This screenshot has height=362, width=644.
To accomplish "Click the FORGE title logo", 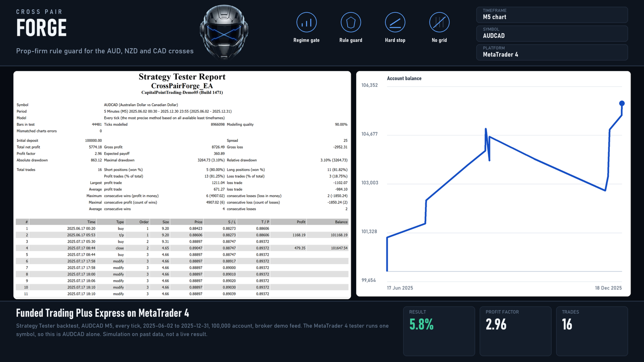I will (x=41, y=27).
